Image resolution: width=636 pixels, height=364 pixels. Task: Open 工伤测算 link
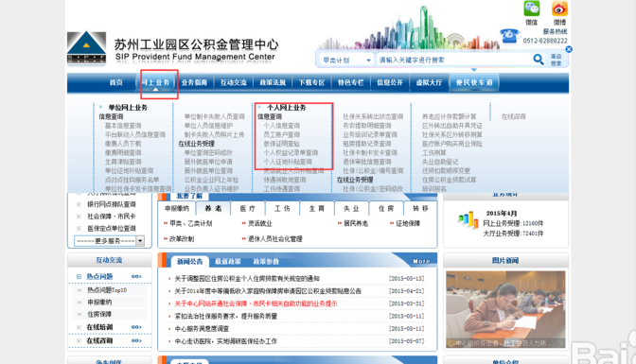(x=434, y=153)
